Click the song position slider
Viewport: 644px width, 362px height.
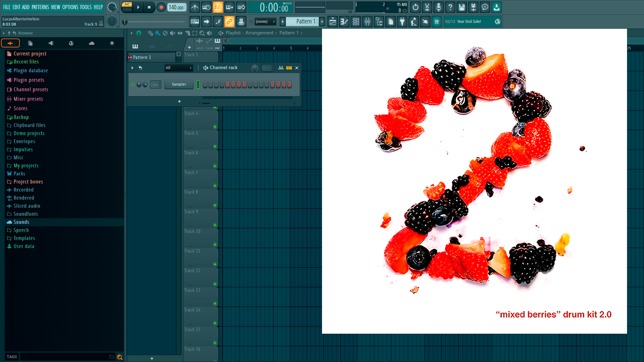coord(154,22)
